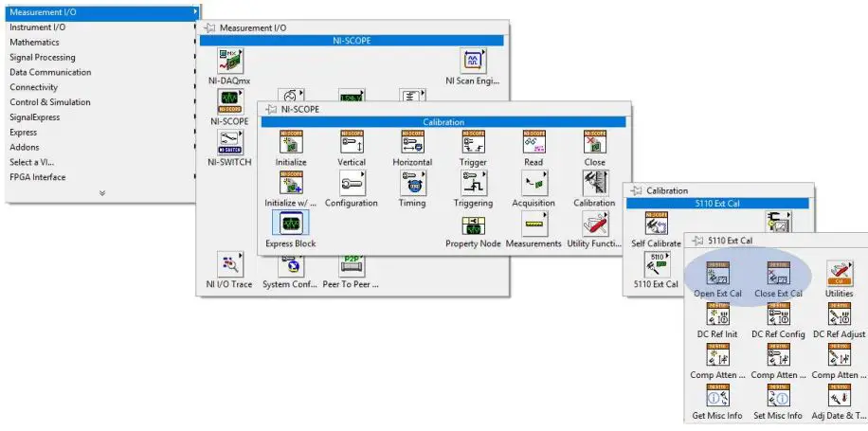Expand more palette categories with the down chevron
Viewport: 868px width, 431px height.
point(101,192)
